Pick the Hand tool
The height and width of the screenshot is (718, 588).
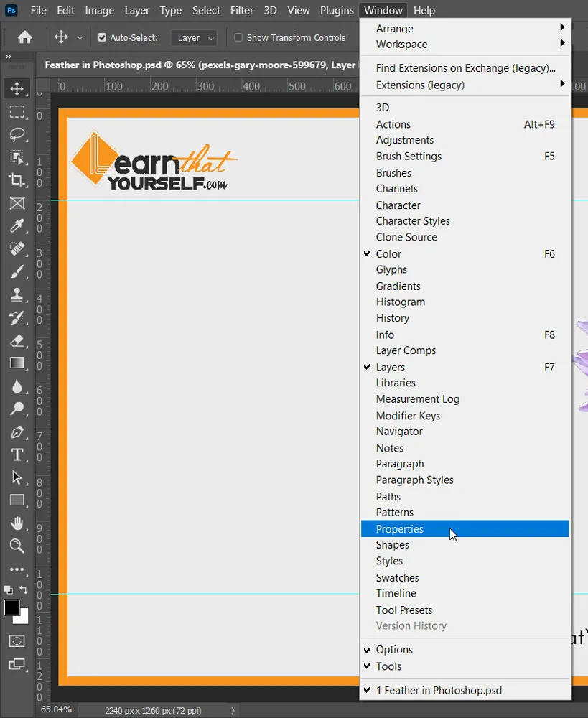coord(17,523)
